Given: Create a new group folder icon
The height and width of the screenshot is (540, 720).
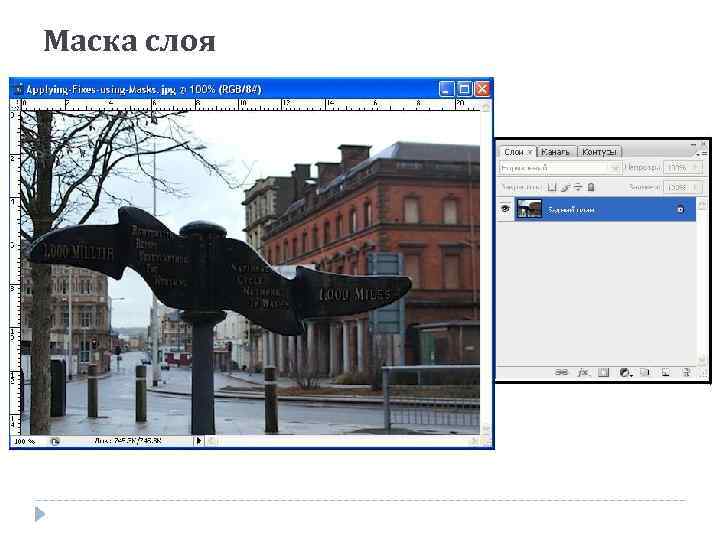Looking at the screenshot, I should pos(645,372).
